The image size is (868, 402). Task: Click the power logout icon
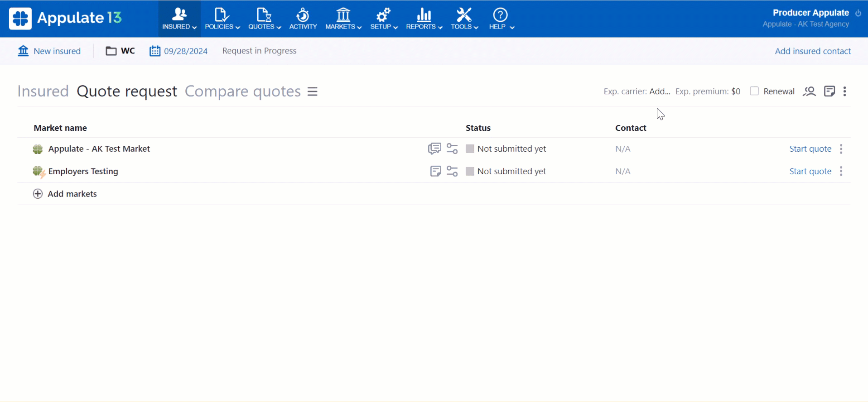(858, 13)
